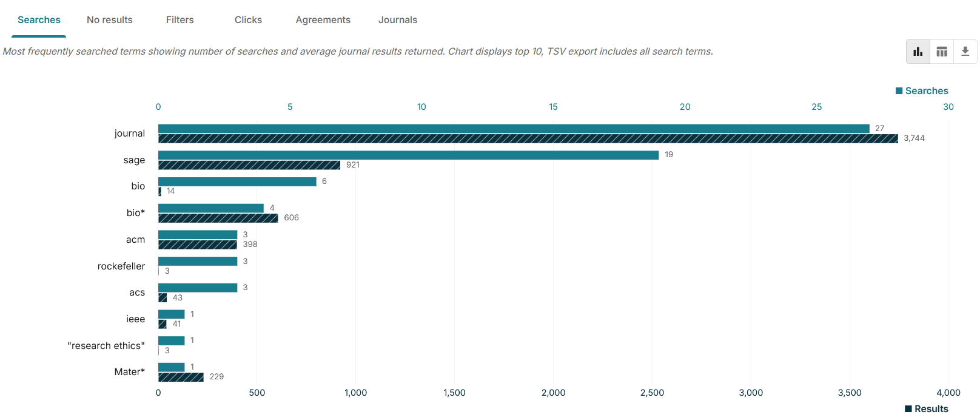Screen dimensions: 980x420
Task: Download the TSV export
Action: click(965, 52)
